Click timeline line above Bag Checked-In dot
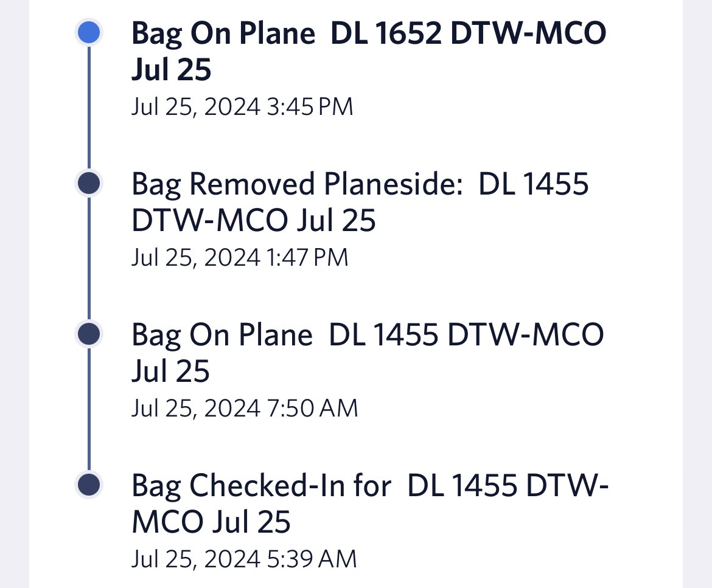The width and height of the screenshot is (712, 588). pos(89,409)
